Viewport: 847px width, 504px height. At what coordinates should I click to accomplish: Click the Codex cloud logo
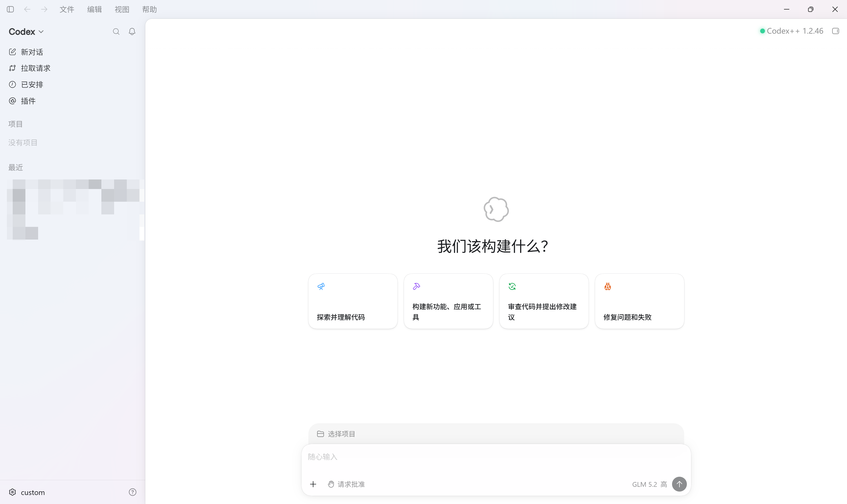pos(496,209)
